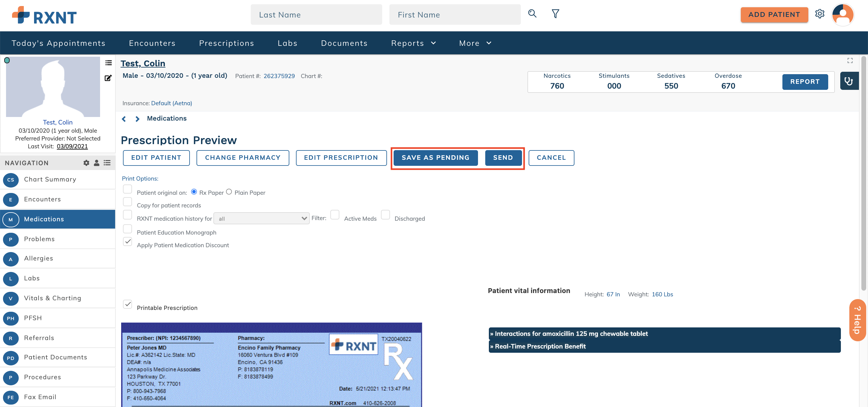Screen dimensions: 868x407
Task: Enable the Active Meds filter
Action: pos(335,215)
